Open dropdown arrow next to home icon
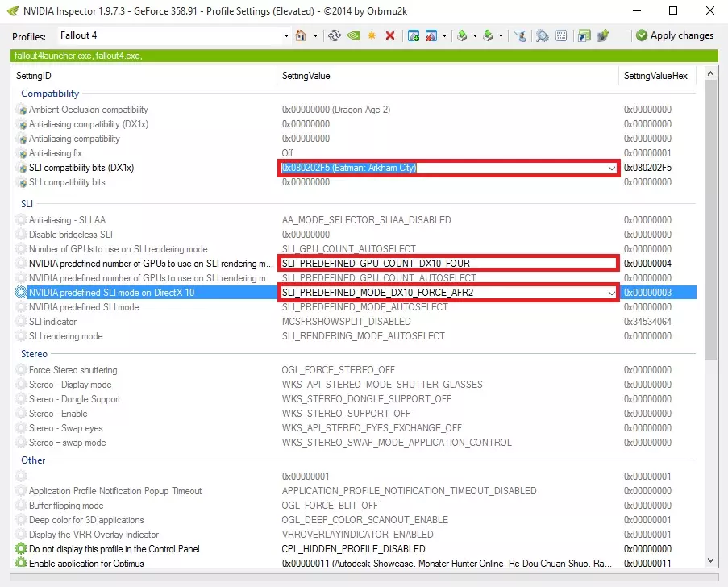The image size is (728, 587). coord(315,35)
